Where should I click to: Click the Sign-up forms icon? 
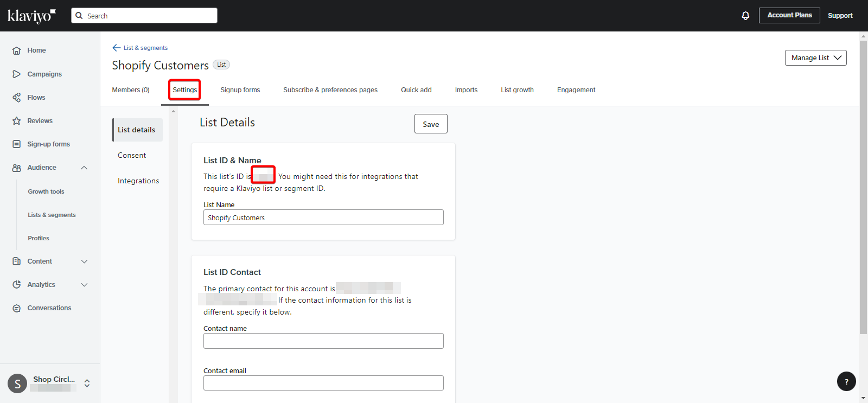tap(17, 144)
